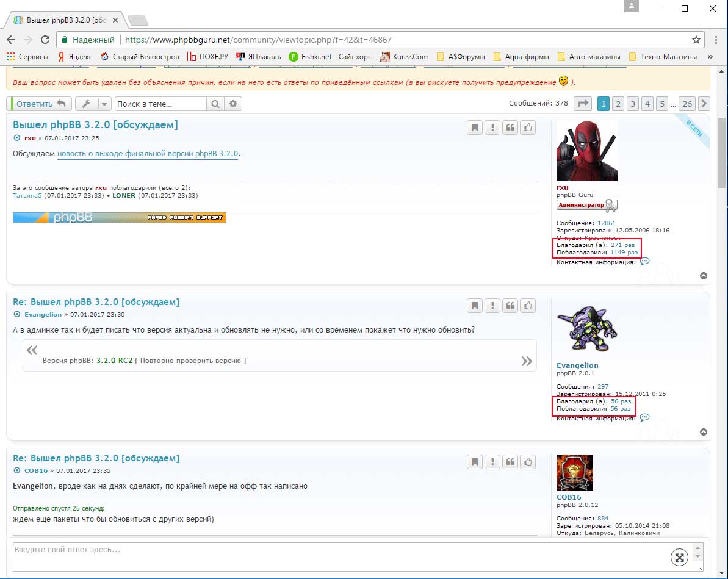Quote rxu's post with the quote icon
The width and height of the screenshot is (728, 579).
(x=510, y=128)
